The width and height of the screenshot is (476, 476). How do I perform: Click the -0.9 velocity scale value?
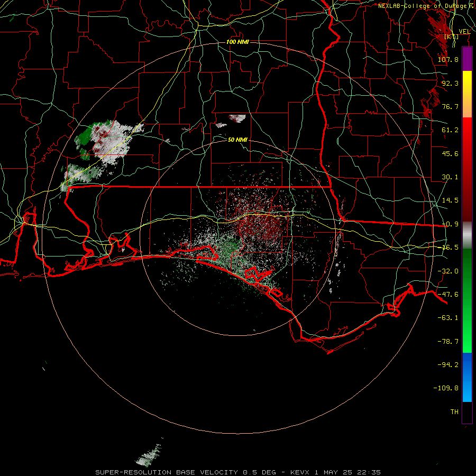coord(450,224)
